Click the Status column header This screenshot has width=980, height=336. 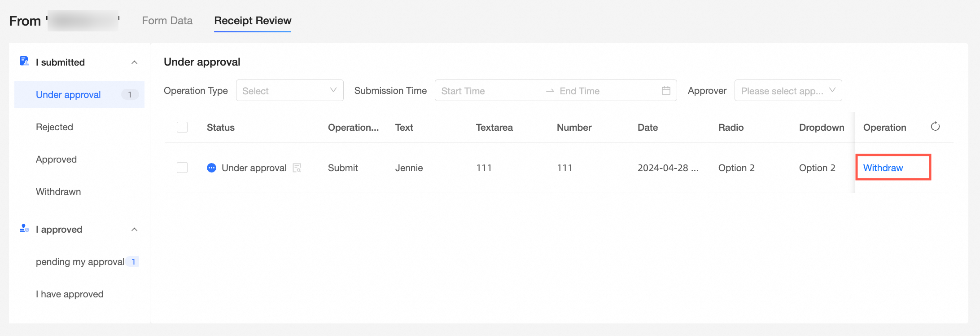(x=221, y=128)
